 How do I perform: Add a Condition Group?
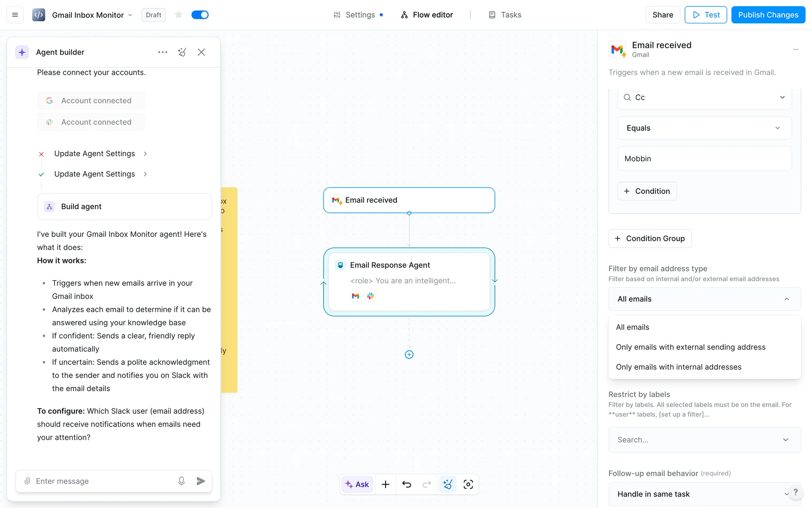650,238
